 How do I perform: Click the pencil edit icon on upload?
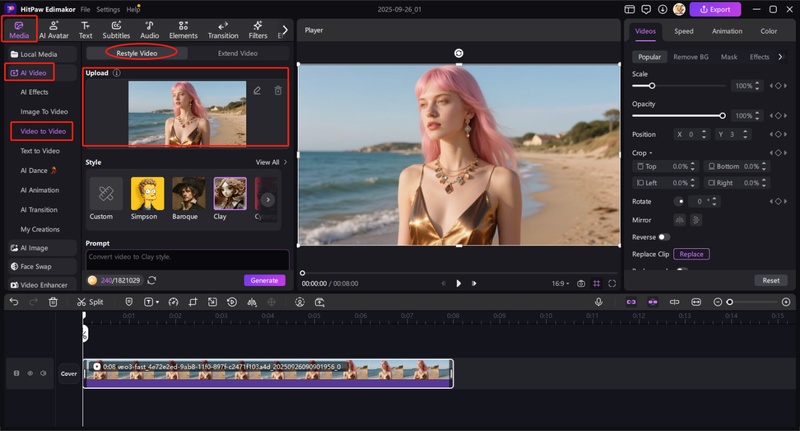(257, 91)
